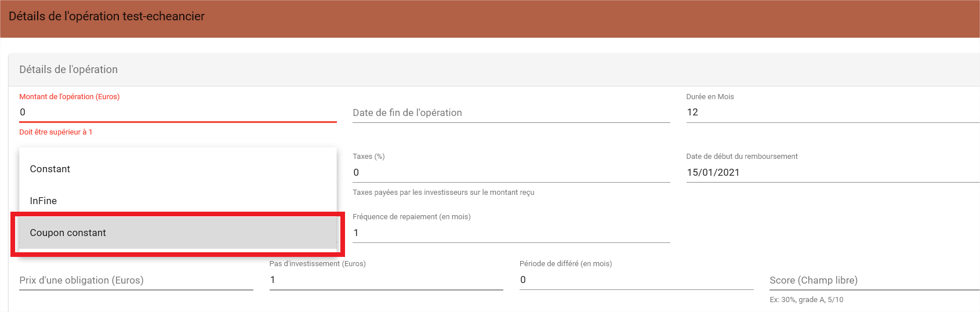Click the Période de différé field
This screenshot has height=312, width=980.
tap(637, 280)
